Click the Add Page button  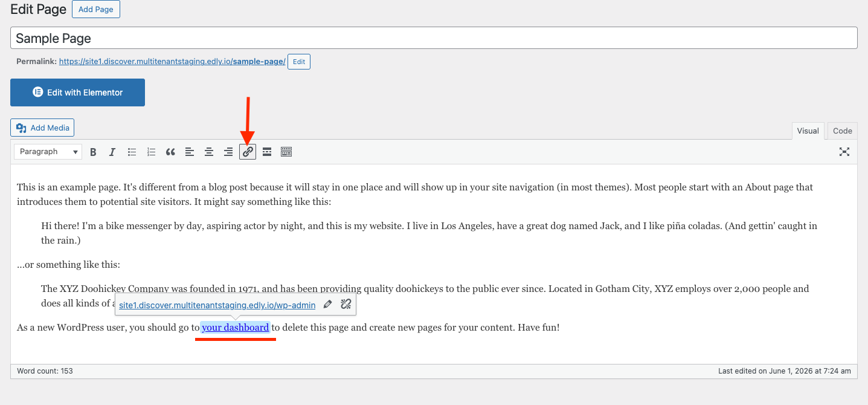[x=96, y=10]
